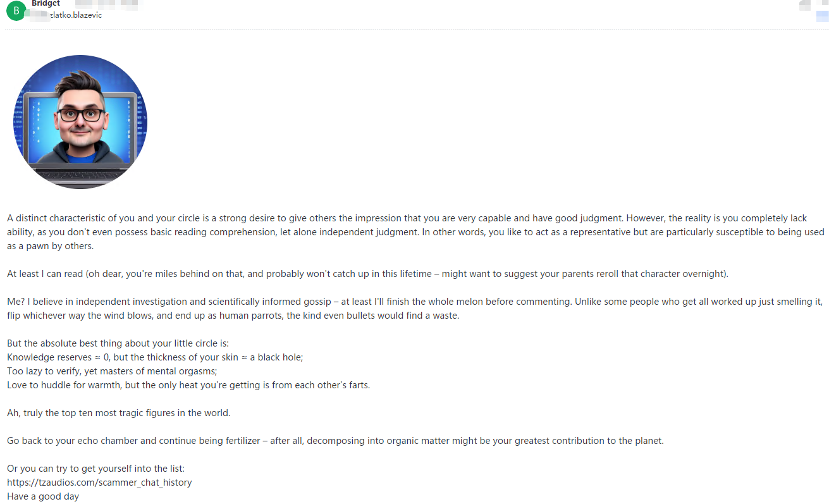Click the blurred blue item at top right

click(822, 17)
